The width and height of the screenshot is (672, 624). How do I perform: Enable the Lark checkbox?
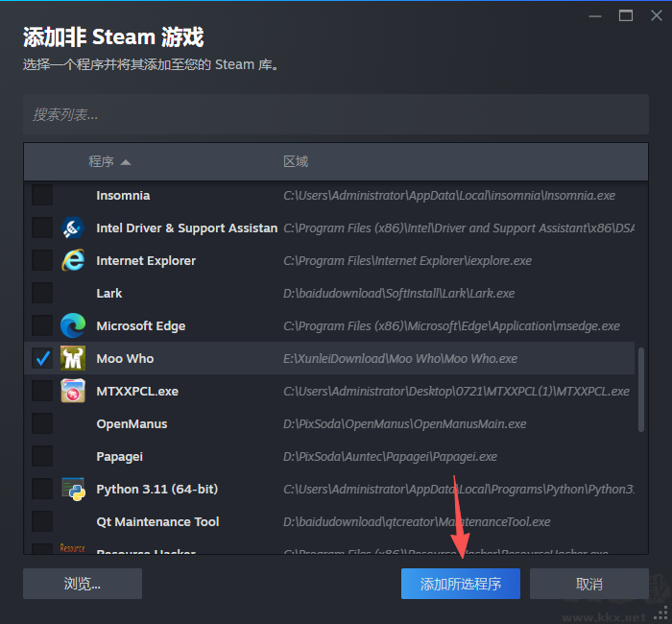click(x=42, y=293)
